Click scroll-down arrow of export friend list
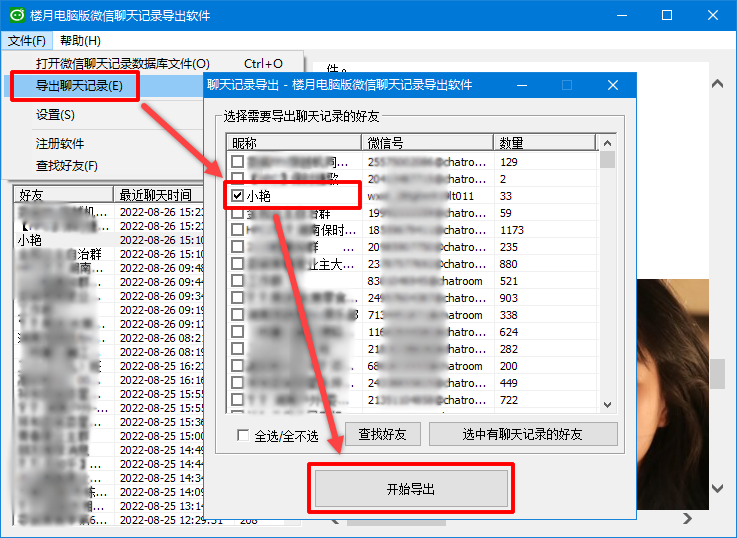 607,405
